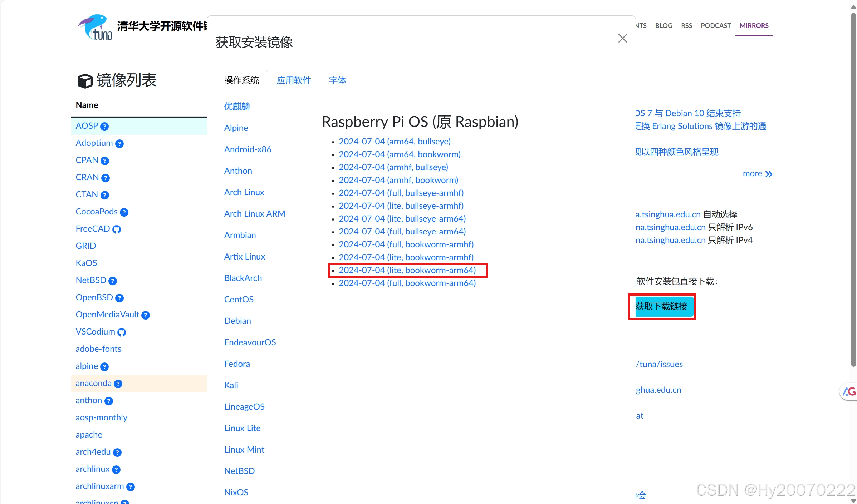The width and height of the screenshot is (857, 504).
Task: Open the PODCAST nav item
Action: pos(716,26)
